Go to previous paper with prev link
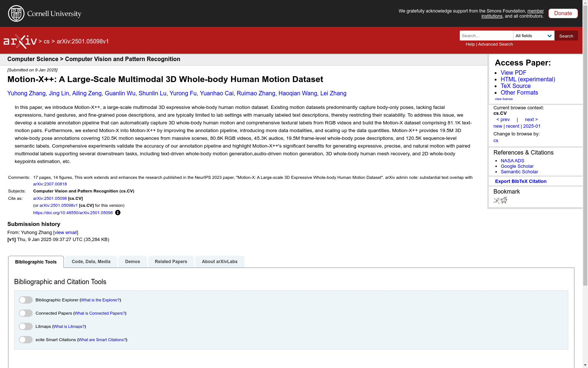 click(x=503, y=120)
